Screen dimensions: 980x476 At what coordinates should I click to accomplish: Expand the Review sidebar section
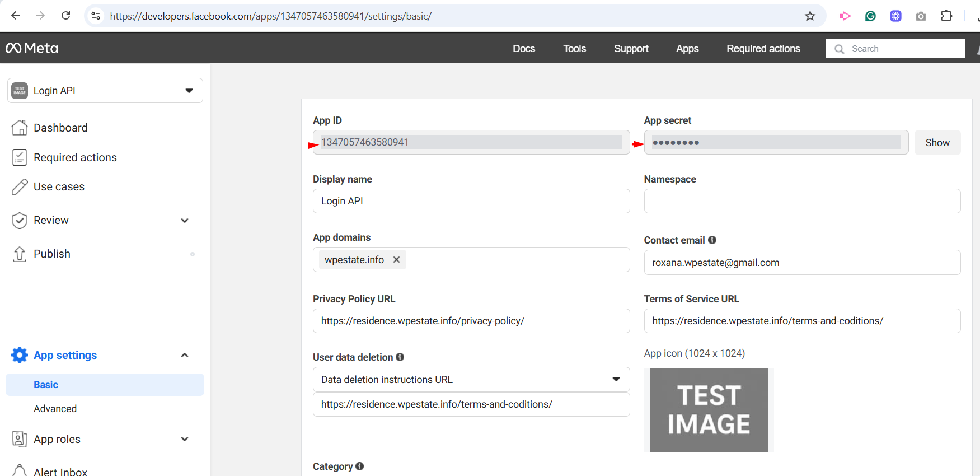tap(185, 221)
